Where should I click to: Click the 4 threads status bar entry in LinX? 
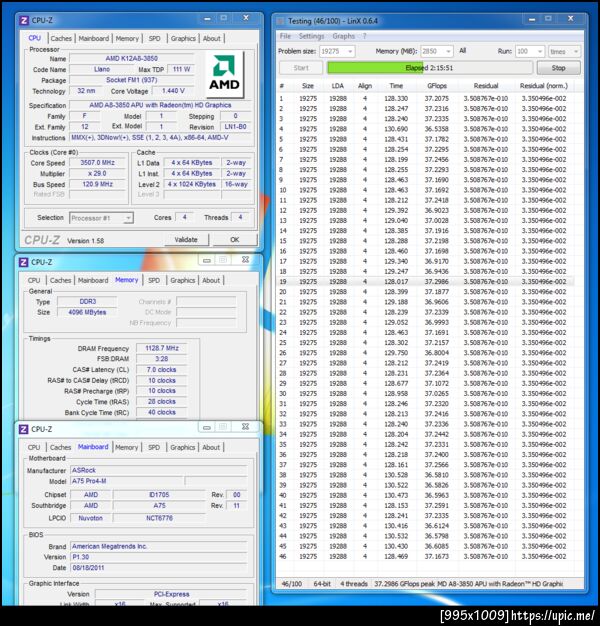coord(354,584)
